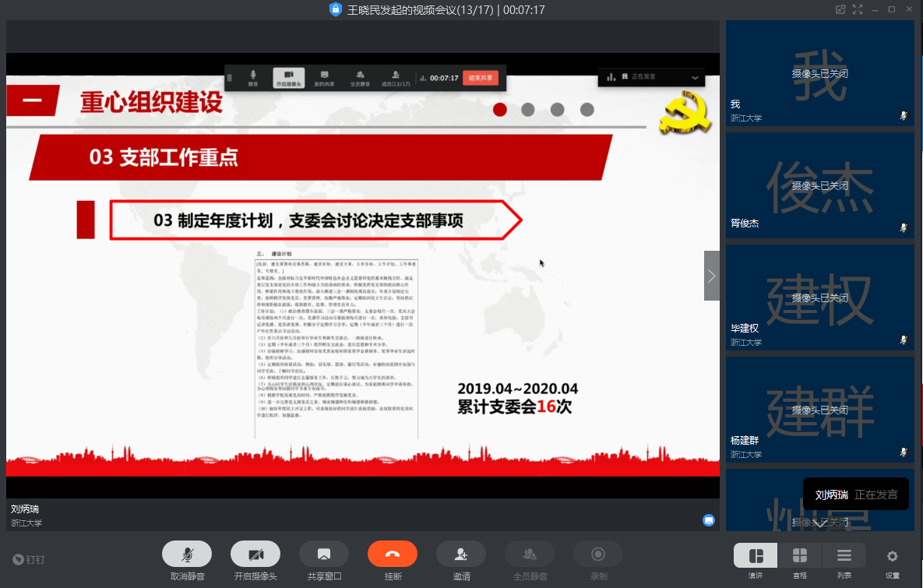The width and height of the screenshot is (923, 588).
Task: Click 结束共享 in shared toolbar
Action: click(x=481, y=78)
